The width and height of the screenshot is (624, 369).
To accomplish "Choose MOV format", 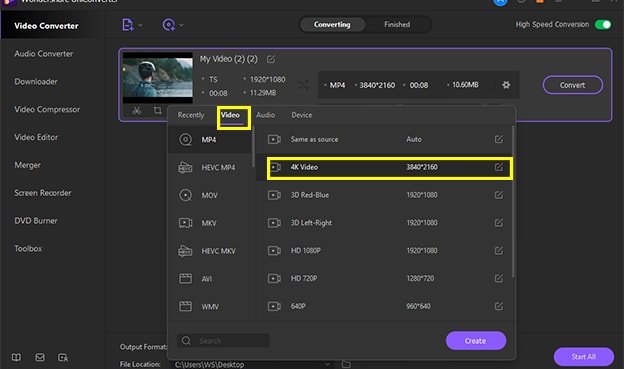I will click(210, 195).
